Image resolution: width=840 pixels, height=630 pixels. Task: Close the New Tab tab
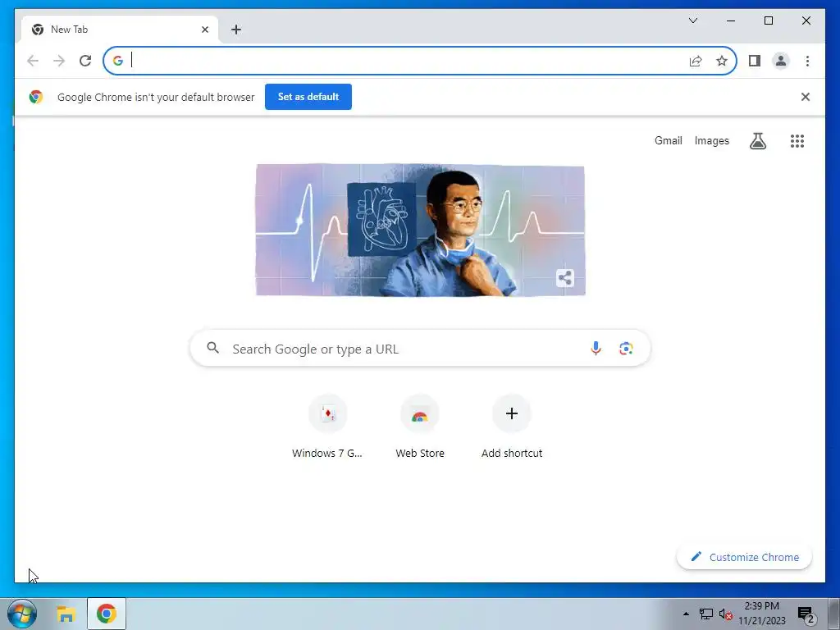204,30
